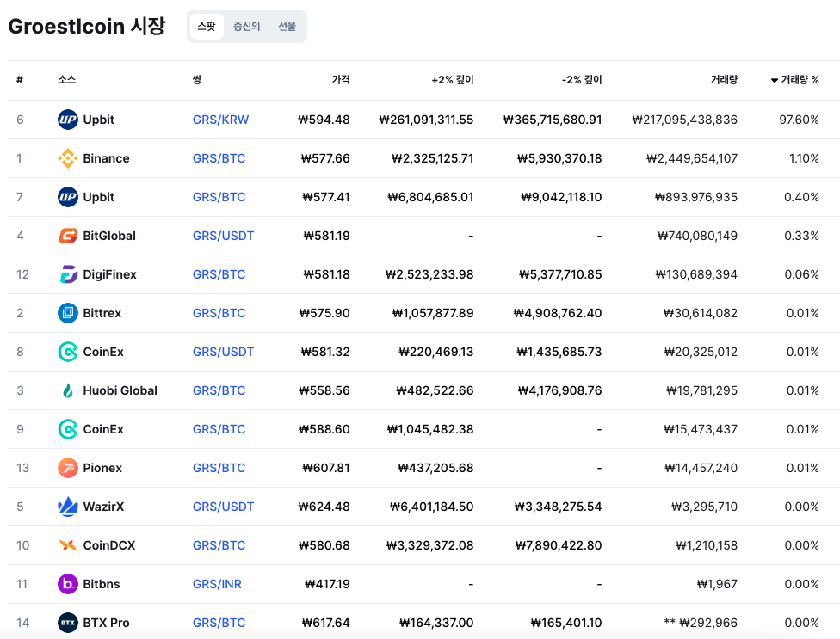Screen dimensions: 840x639
Task: Click the Bitbns logo icon
Action: point(67,584)
